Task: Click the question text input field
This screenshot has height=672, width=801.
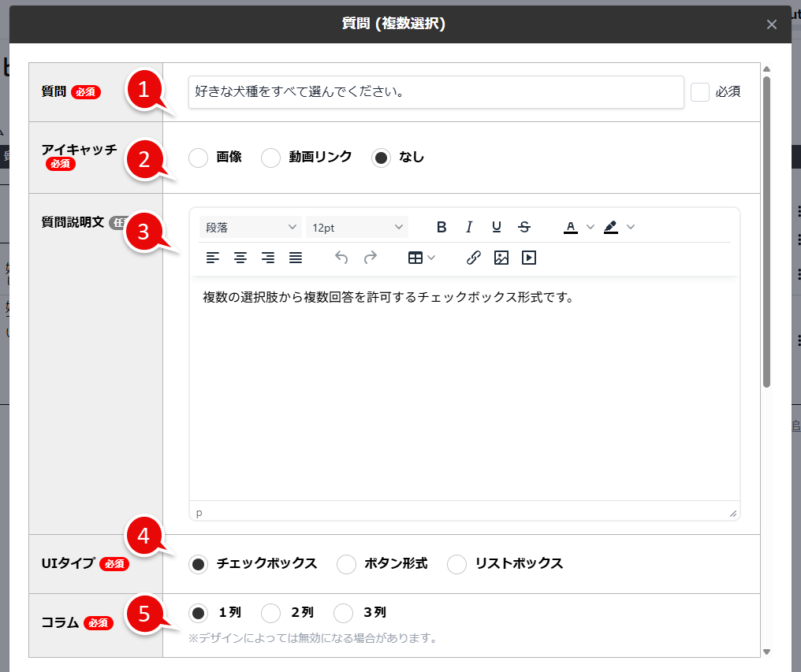Action: pyautogui.click(x=435, y=91)
